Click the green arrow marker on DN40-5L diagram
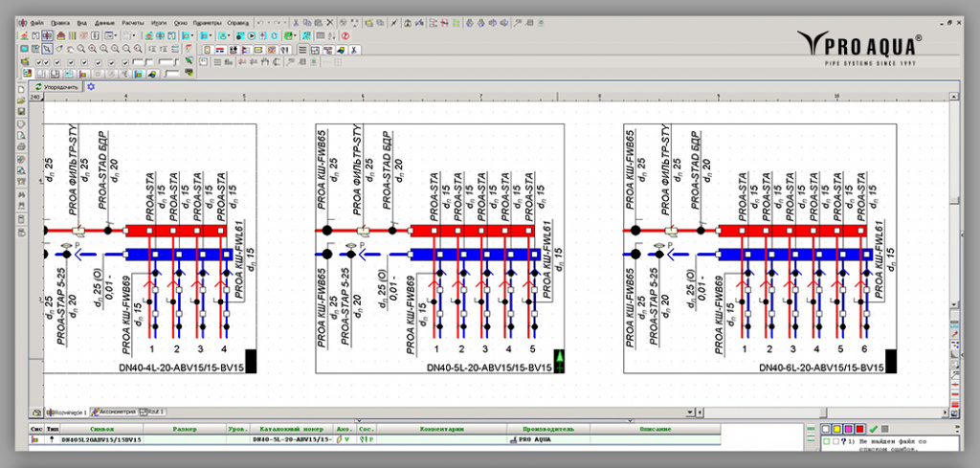The height and width of the screenshot is (468, 980). point(560,361)
